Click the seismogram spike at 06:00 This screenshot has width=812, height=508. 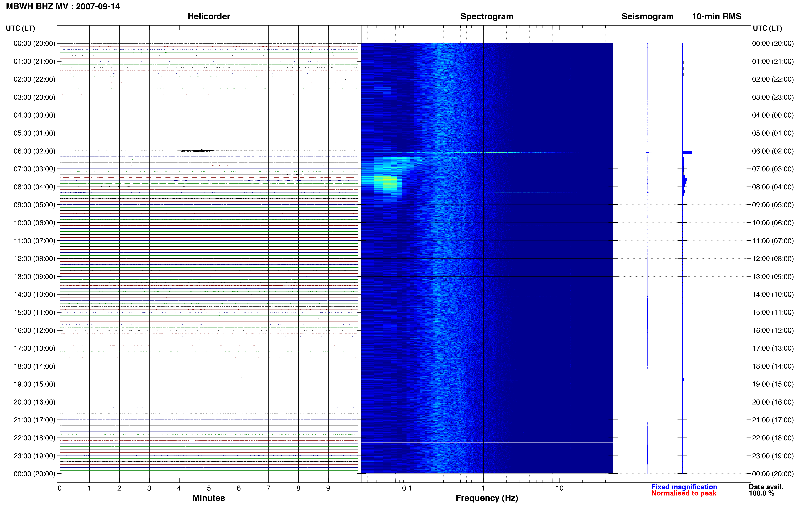point(648,153)
